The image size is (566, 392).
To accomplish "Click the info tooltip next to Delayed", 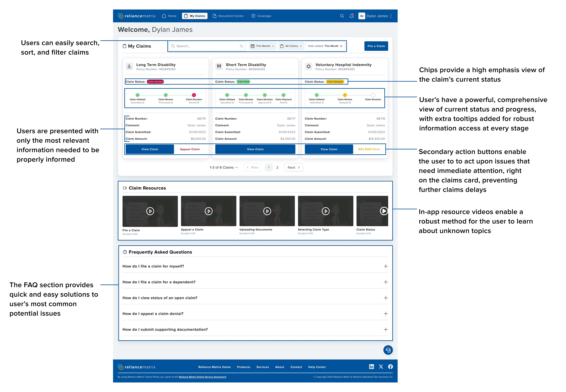I will 350,103.
